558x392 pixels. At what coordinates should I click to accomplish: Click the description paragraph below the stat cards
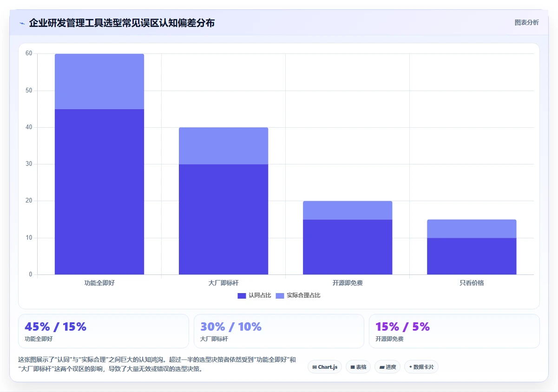[157, 365]
